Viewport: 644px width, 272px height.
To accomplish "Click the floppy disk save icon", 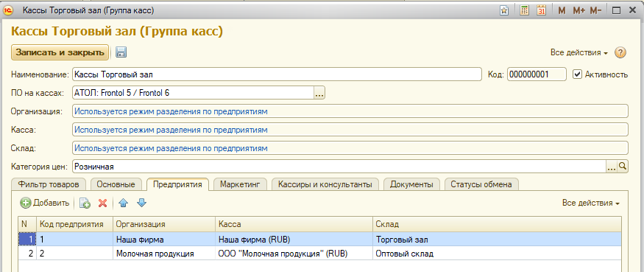I will pyautogui.click(x=121, y=52).
